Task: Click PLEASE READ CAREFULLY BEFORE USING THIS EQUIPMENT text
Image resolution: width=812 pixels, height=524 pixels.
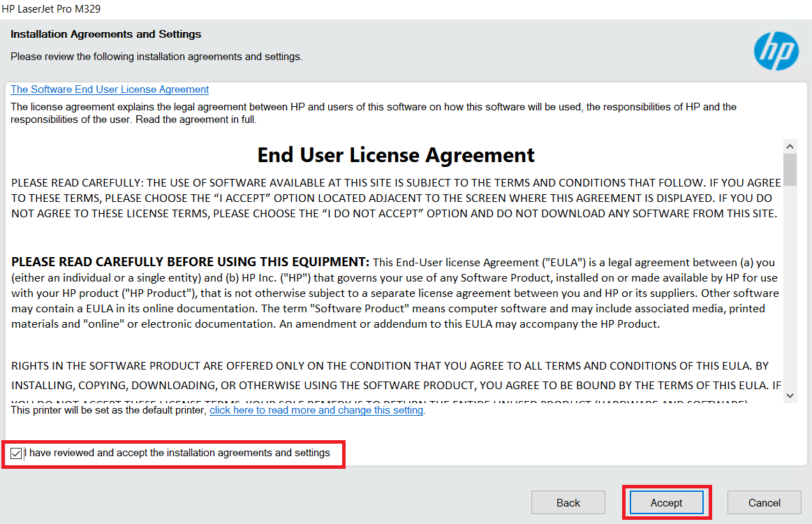Action: pos(190,262)
